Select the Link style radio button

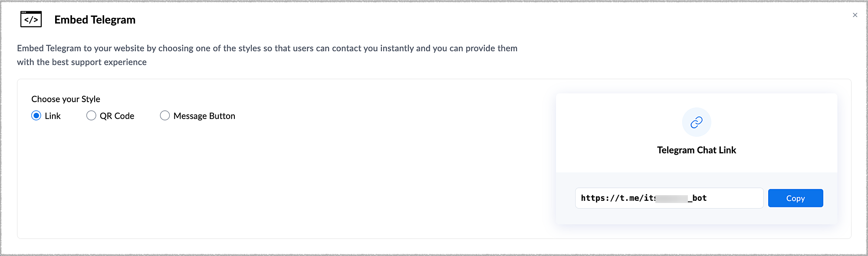[36, 116]
